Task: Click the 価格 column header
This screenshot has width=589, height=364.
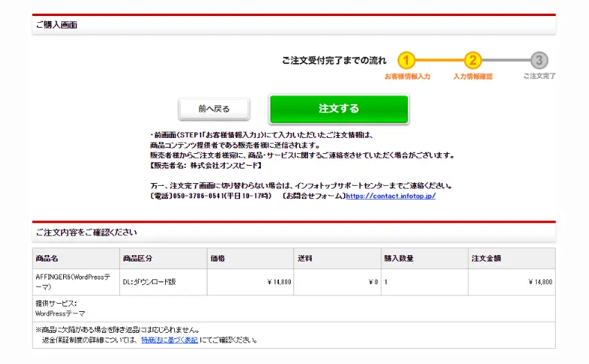Action: point(218,259)
